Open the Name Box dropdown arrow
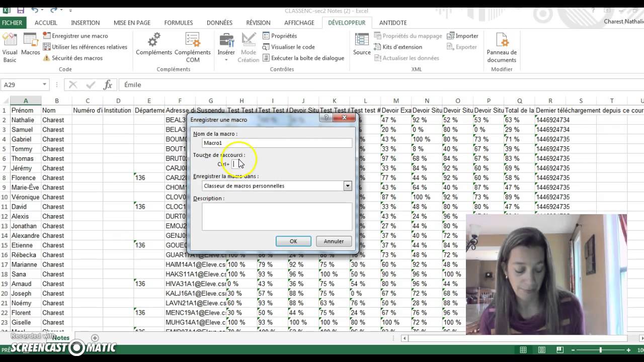 (44, 84)
